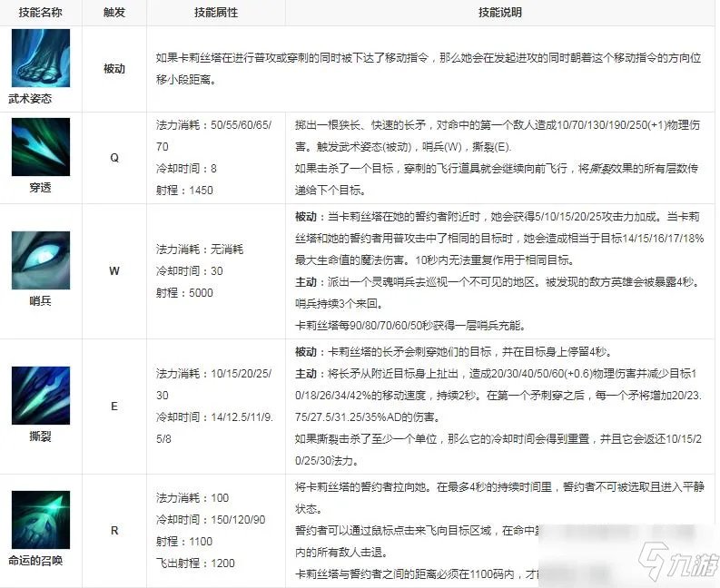Screen dimensions: 720x588
Task: Click 射程：1450 text
Action: click(x=184, y=190)
